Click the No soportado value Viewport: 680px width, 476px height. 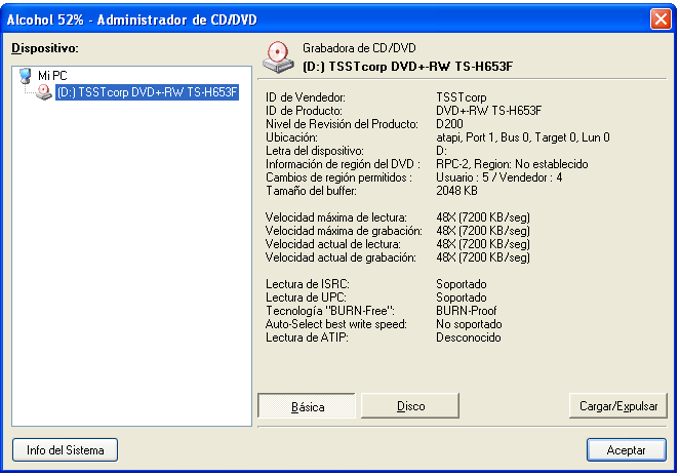click(469, 324)
